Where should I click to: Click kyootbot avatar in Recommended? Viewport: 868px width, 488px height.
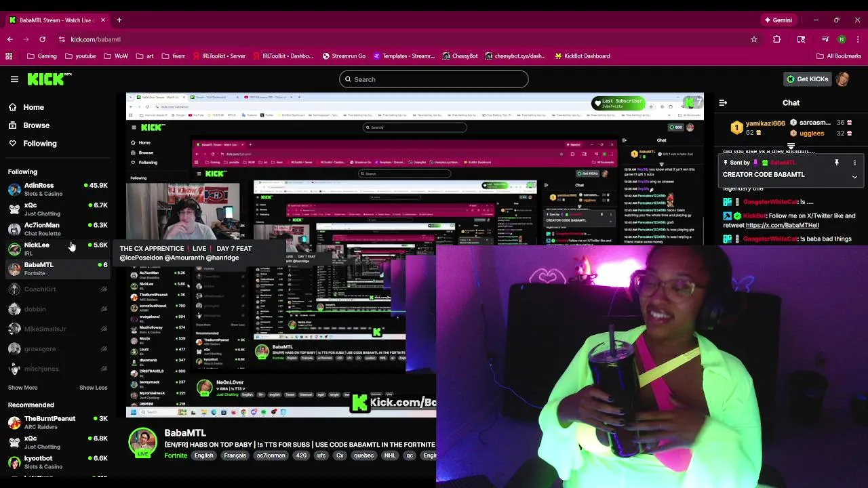coord(14,462)
